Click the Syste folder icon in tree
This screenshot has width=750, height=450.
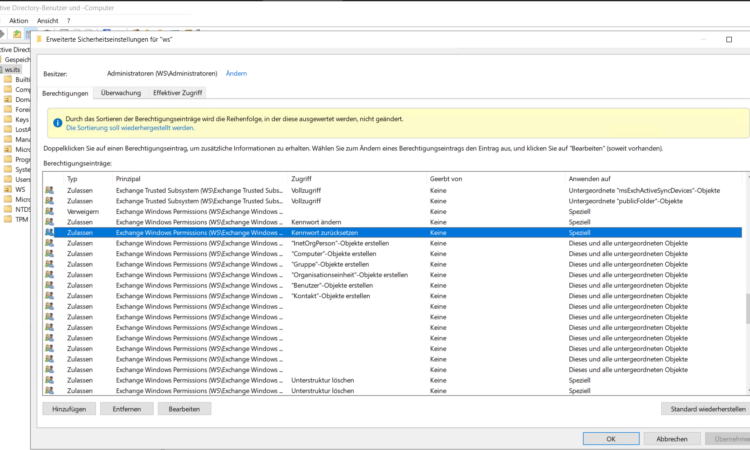click(x=8, y=169)
